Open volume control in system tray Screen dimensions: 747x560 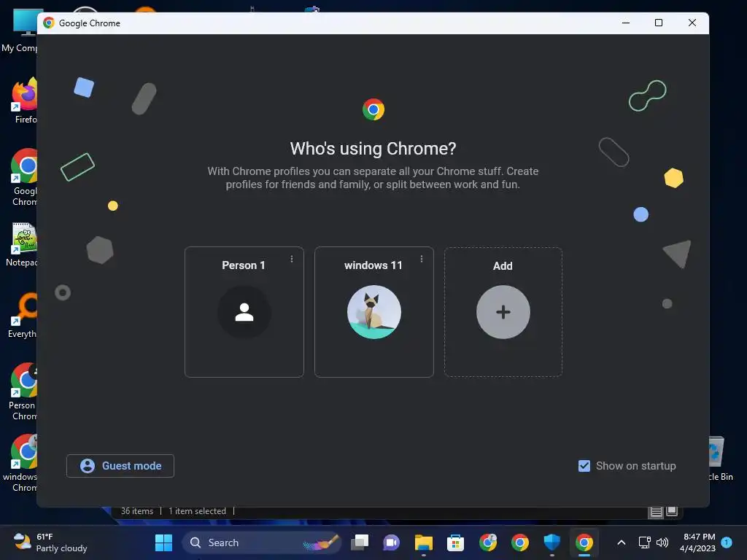pyautogui.click(x=662, y=542)
